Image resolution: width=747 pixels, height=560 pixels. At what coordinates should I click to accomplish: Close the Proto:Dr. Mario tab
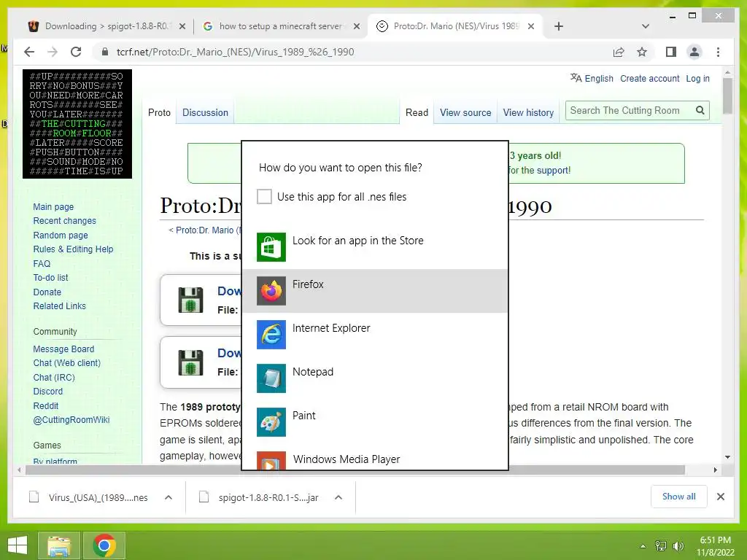point(531,26)
